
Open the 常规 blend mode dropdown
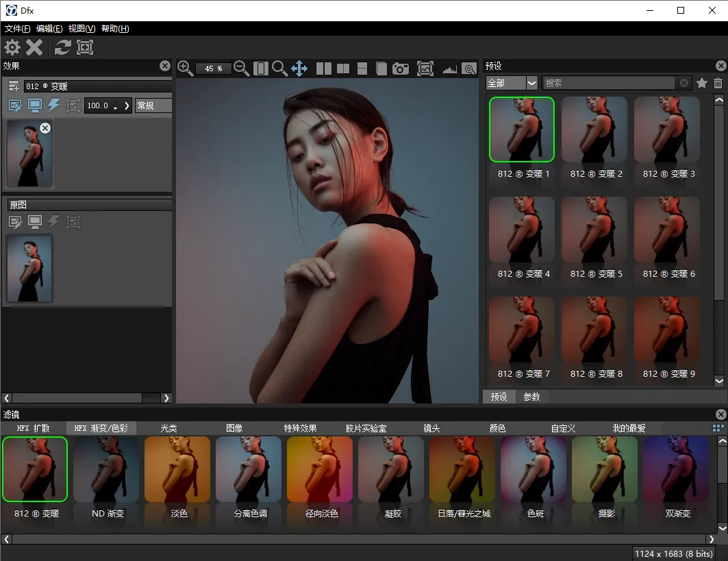pyautogui.click(x=153, y=106)
